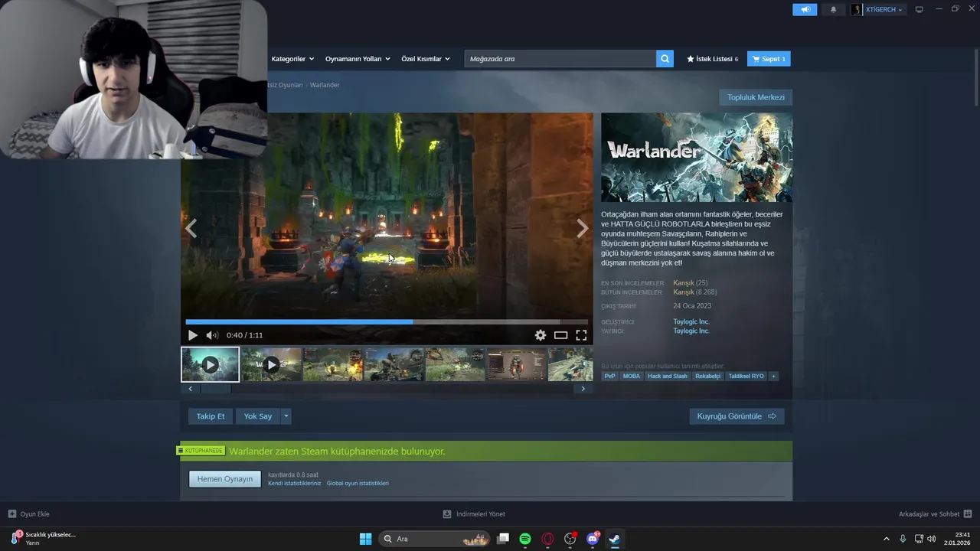Click the Yok Say ignore button

pyautogui.click(x=258, y=416)
